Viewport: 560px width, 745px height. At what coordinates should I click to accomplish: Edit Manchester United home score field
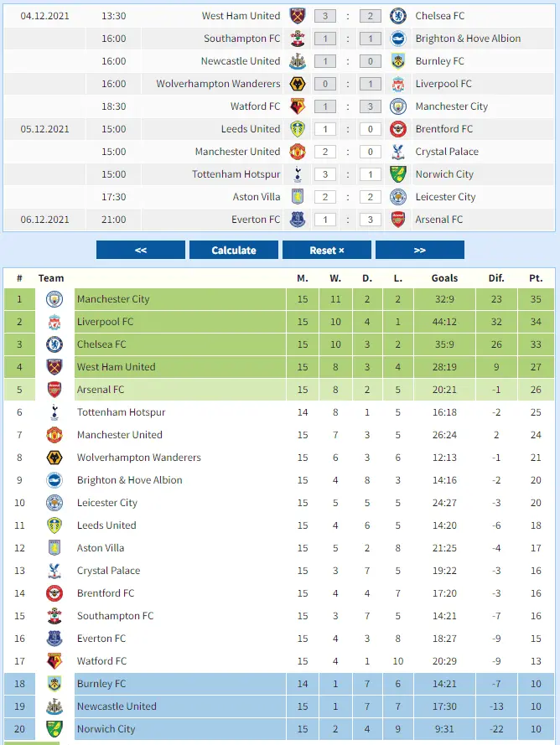point(324,152)
